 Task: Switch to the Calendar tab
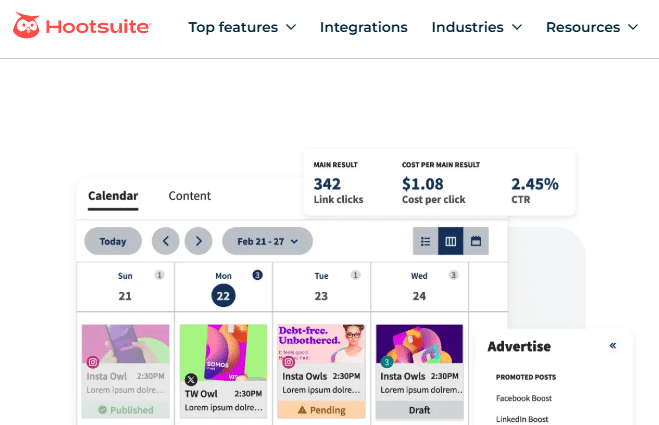point(113,196)
